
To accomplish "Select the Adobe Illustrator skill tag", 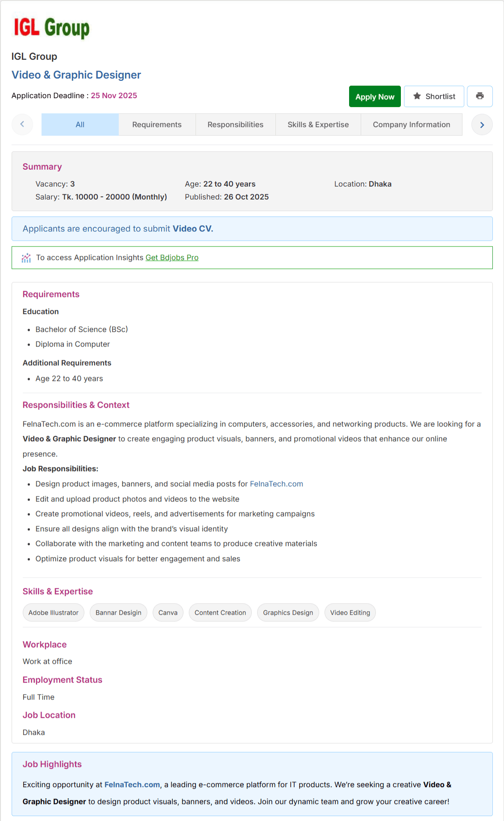I will [54, 613].
